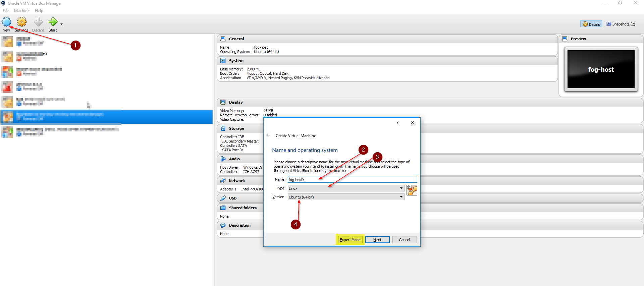
Task: Click the Storage section disk icon
Action: (223, 128)
